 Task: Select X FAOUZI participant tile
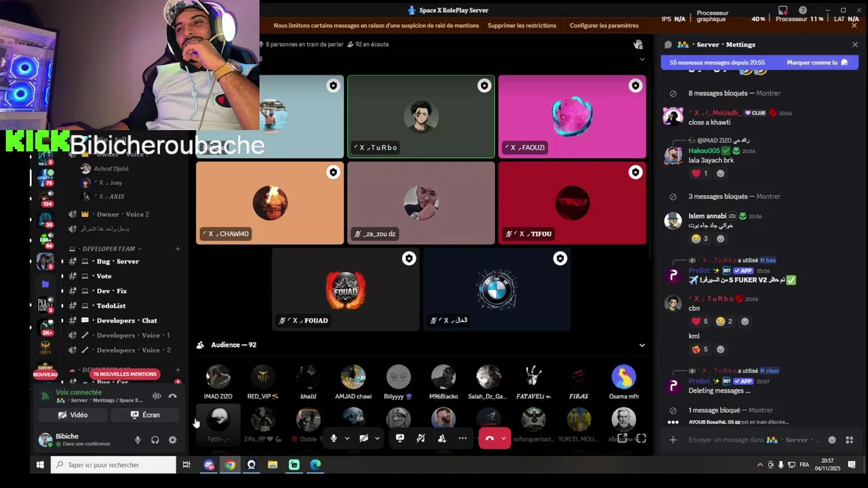(x=572, y=117)
